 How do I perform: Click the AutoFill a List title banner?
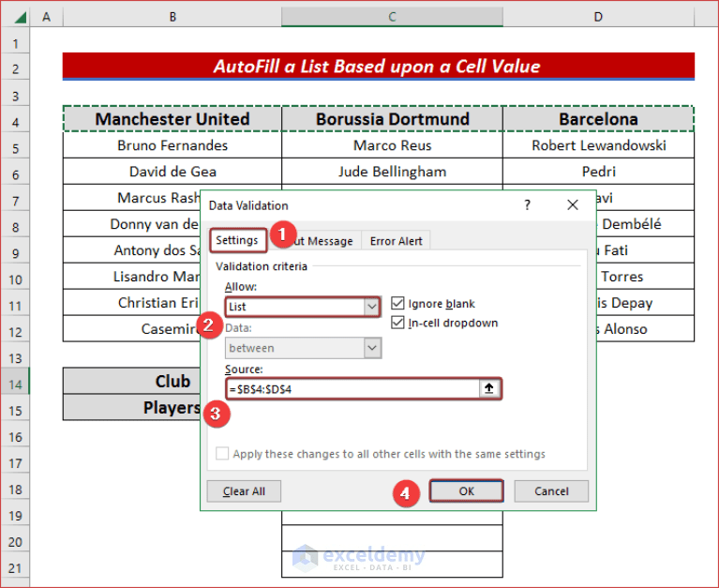(379, 66)
